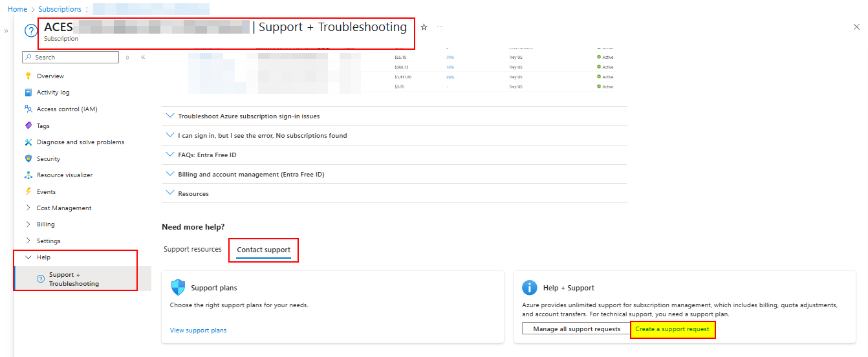Viewport: 868px width, 357px height.
Task: Click Manage all support requests button
Action: [x=576, y=329]
